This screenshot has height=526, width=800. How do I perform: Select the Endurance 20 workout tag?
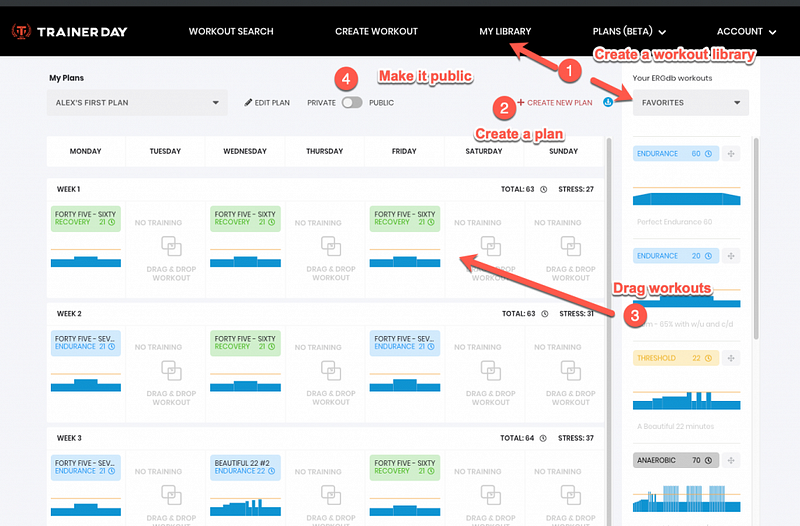point(676,256)
